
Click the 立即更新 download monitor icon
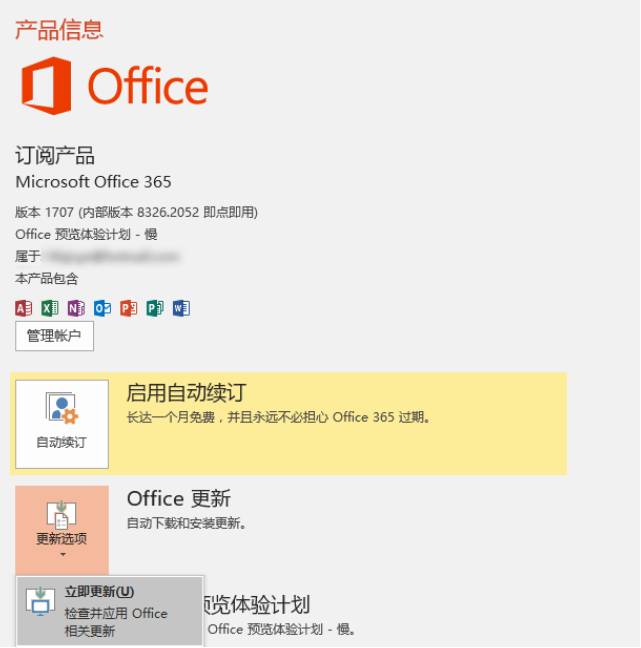click(x=40, y=602)
